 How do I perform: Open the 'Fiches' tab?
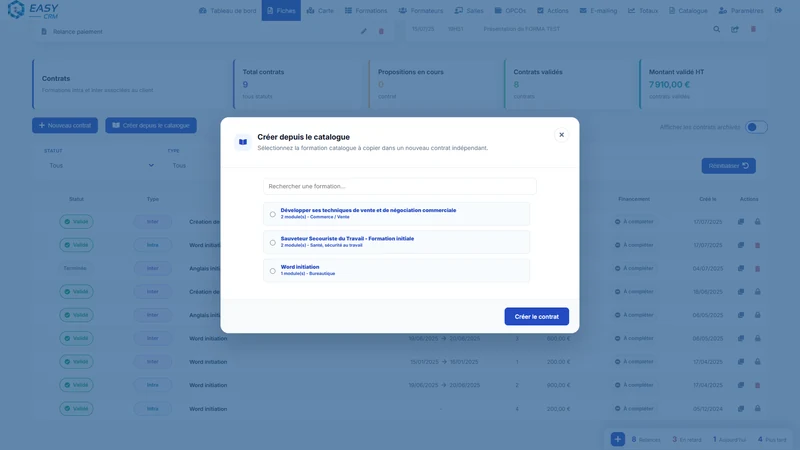click(x=281, y=10)
